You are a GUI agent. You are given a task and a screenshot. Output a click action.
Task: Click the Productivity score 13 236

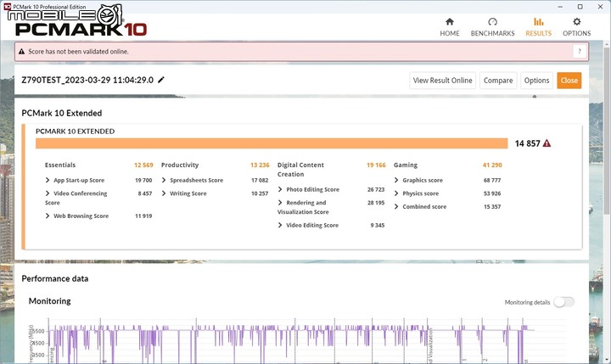260,165
